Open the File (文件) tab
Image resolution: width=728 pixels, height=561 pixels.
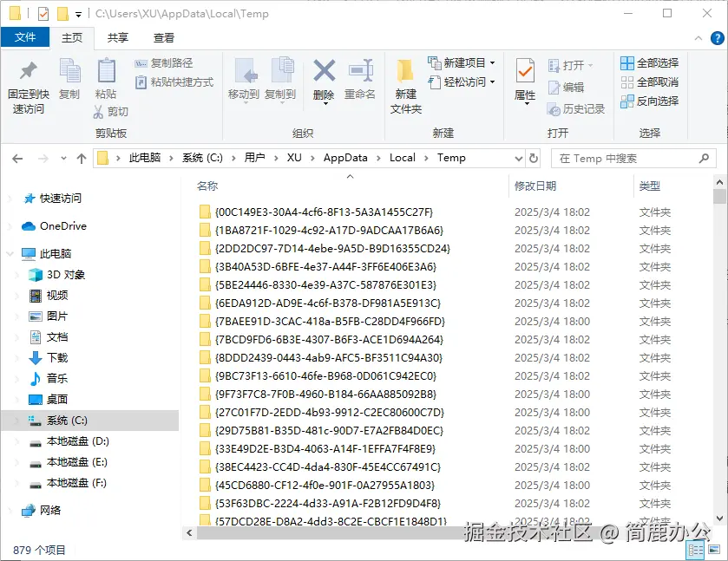tap(25, 37)
